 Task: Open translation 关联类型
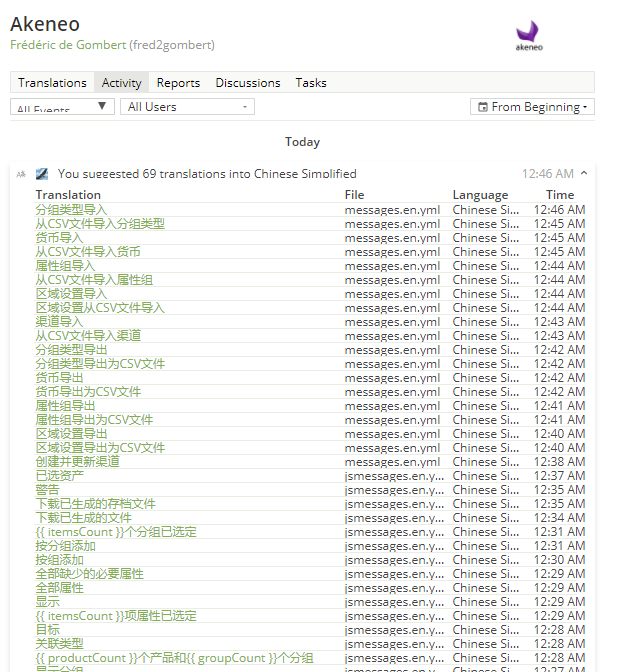pos(59,644)
